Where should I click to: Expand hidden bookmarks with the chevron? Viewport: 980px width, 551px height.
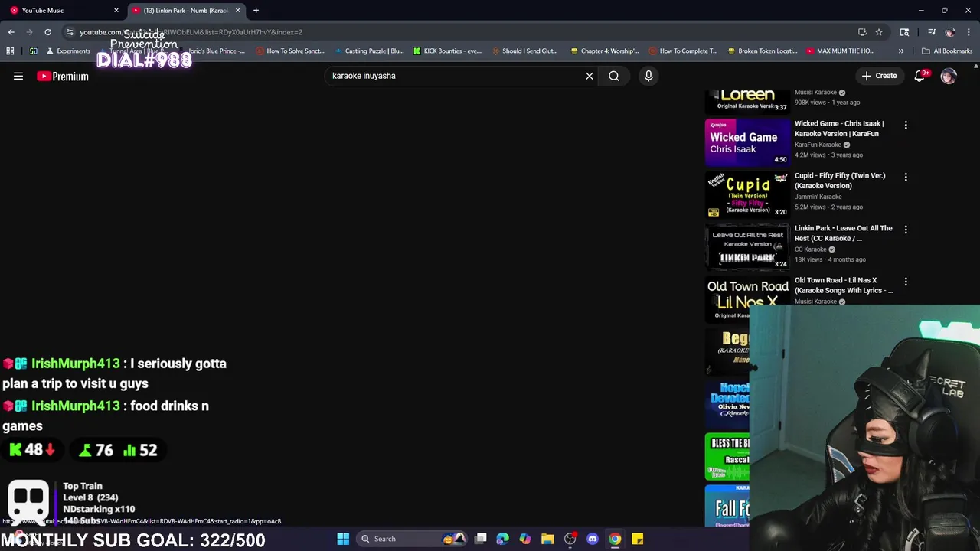[901, 51]
